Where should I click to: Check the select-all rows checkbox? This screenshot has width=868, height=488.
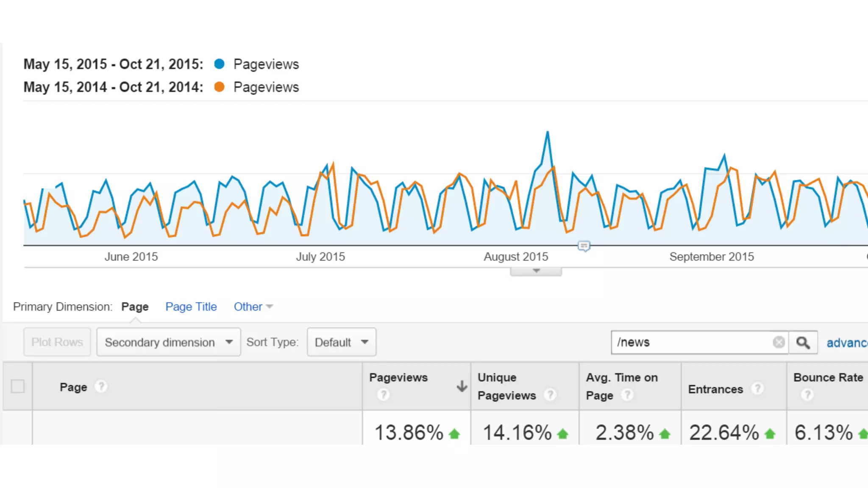[18, 386]
